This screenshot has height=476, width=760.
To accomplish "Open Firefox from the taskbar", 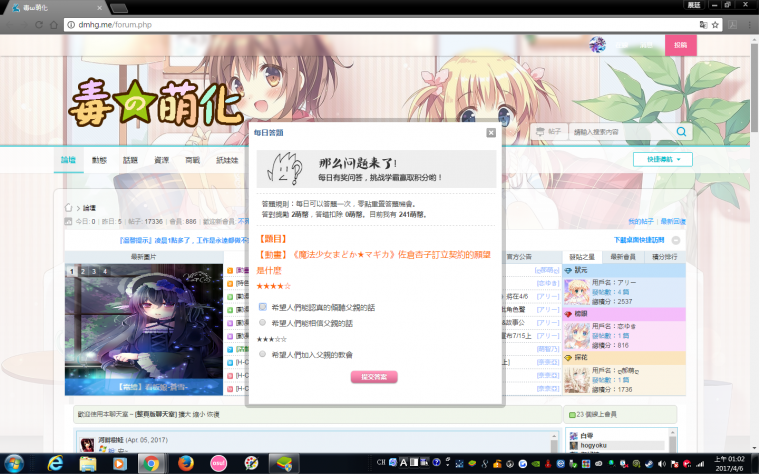I will tap(185, 463).
